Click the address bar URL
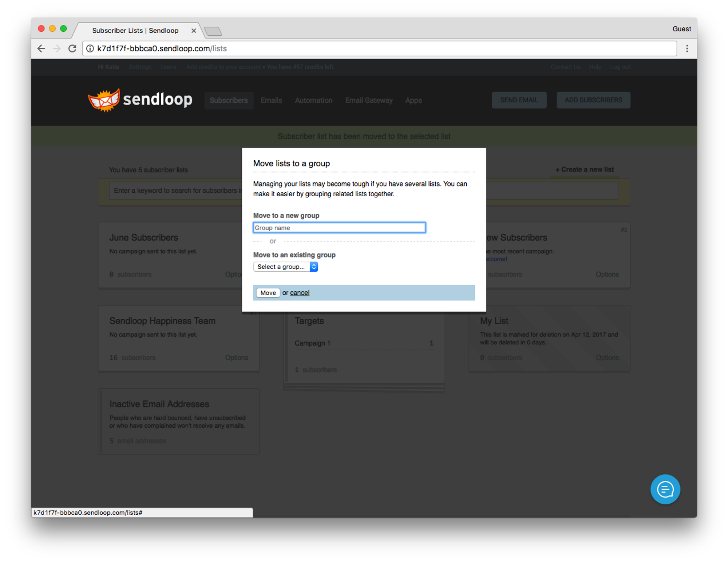The height and width of the screenshot is (562, 728). click(162, 48)
